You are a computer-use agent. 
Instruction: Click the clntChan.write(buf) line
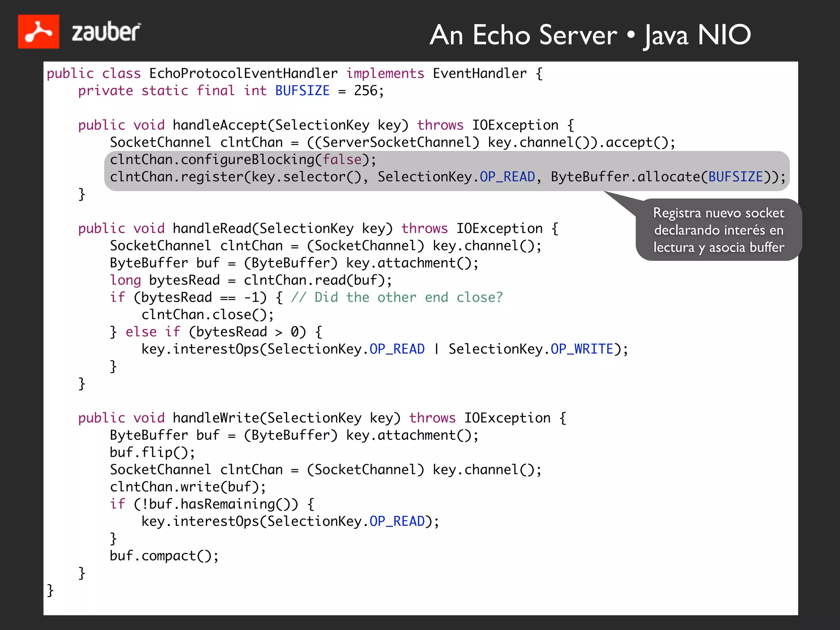188,487
